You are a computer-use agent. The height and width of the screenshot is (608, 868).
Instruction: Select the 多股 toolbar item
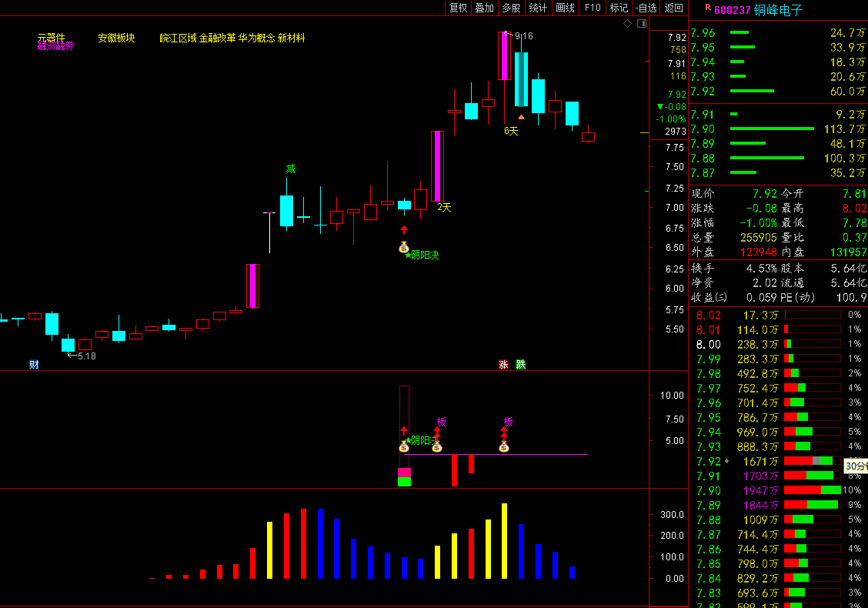click(511, 8)
